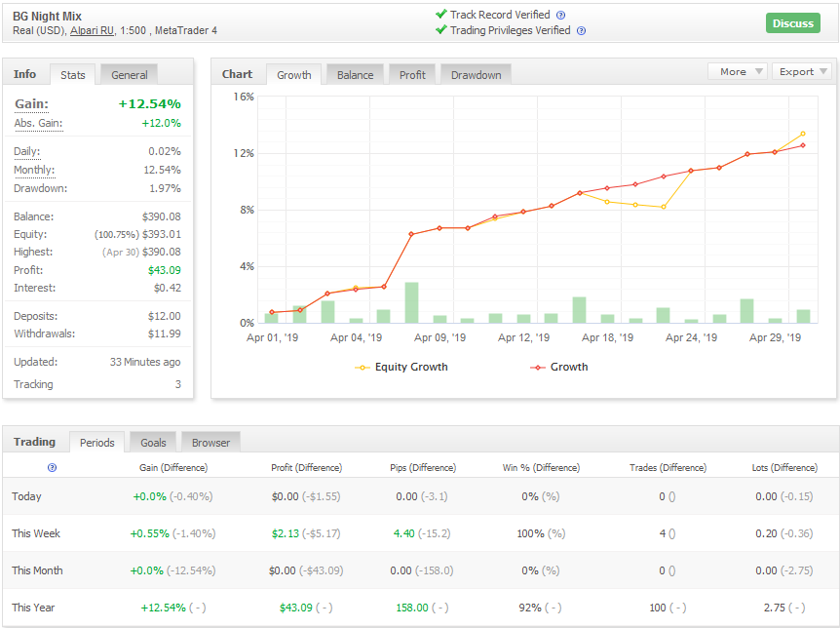Click the This Month row label
Image resolution: width=840 pixels, height=628 pixels.
[37, 570]
